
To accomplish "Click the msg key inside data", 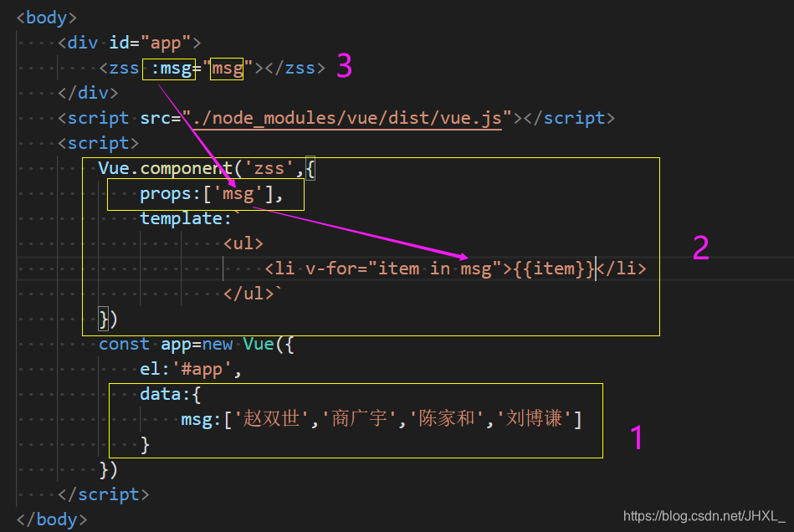I will click(197, 420).
